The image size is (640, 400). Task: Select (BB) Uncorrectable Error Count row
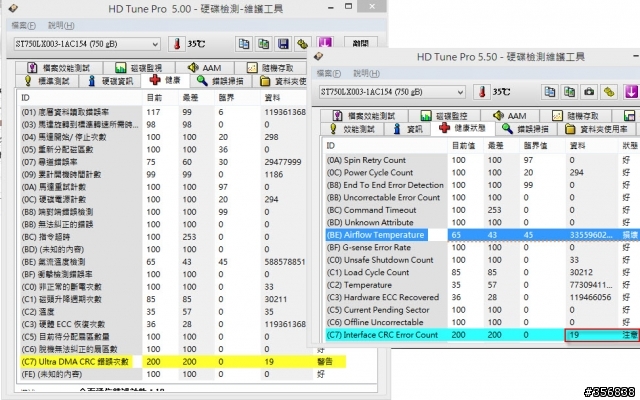(x=482, y=197)
